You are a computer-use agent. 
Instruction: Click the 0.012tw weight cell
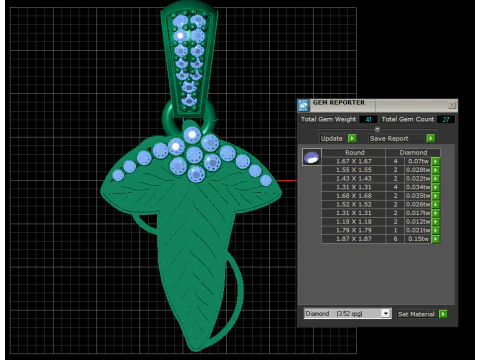tap(418, 222)
